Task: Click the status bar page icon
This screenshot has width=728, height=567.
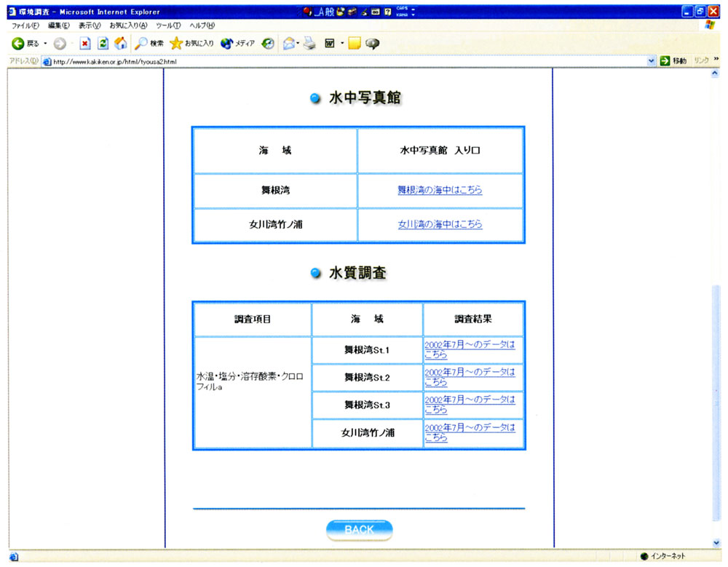Action: (x=13, y=556)
